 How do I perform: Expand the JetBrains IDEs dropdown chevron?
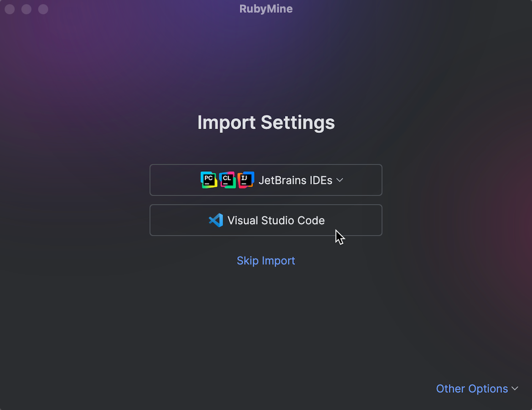click(340, 180)
